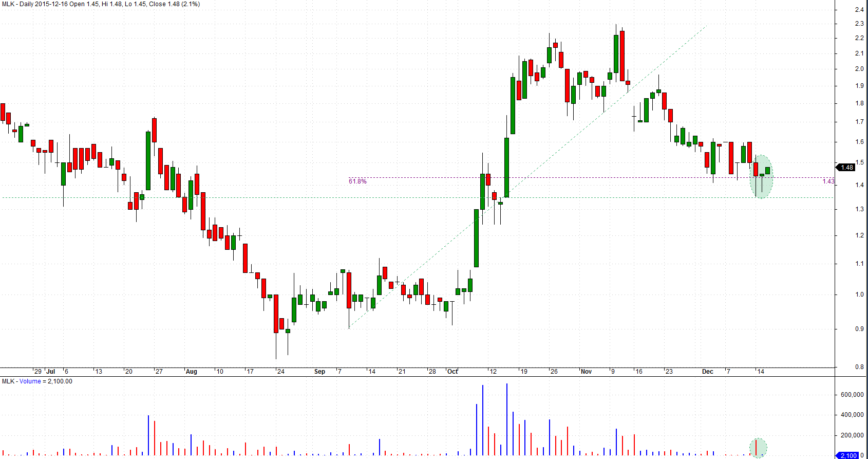This screenshot has width=868, height=459.
Task: Click the 6 date label on axis
Action: (x=66, y=372)
